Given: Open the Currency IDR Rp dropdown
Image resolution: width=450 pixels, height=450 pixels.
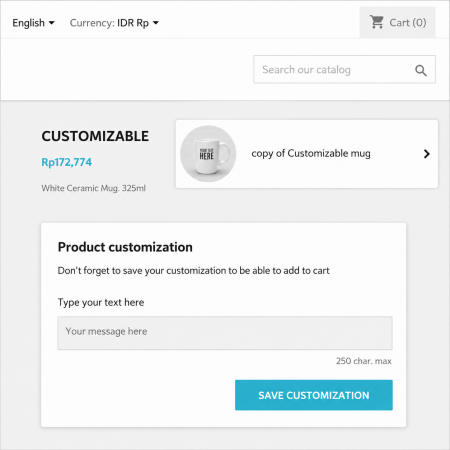Looking at the screenshot, I should point(114,23).
